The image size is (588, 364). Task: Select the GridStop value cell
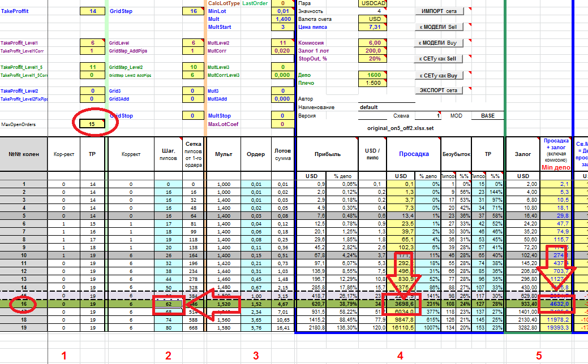[193, 116]
